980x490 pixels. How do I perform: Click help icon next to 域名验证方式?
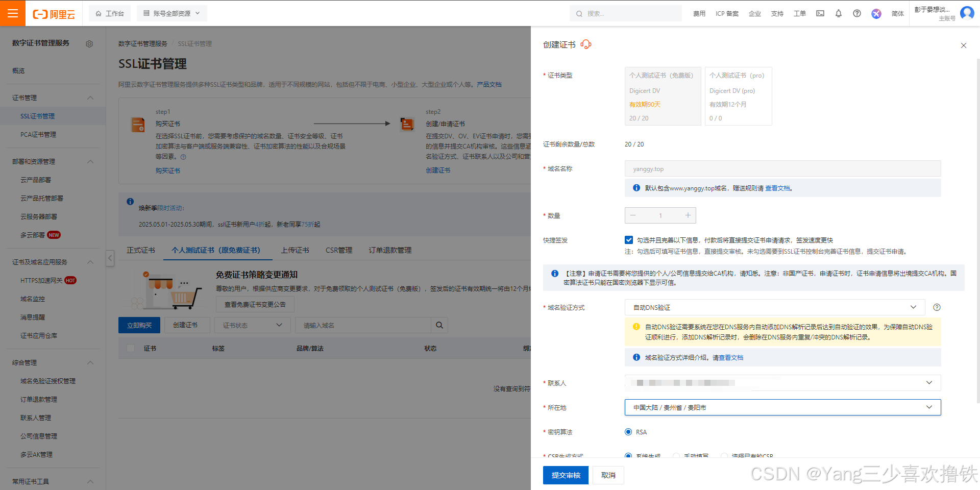(x=937, y=307)
